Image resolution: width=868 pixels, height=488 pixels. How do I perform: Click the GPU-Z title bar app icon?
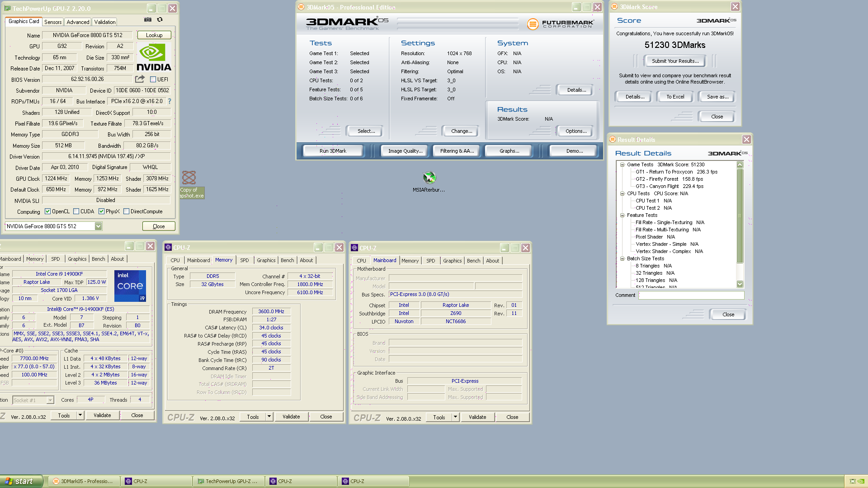tap(7, 8)
